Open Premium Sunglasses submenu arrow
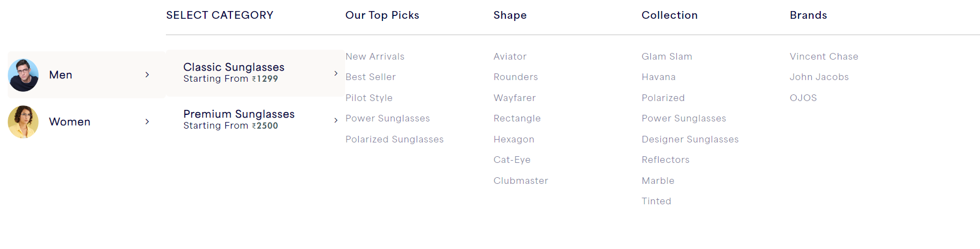The image size is (980, 249). 336,120
